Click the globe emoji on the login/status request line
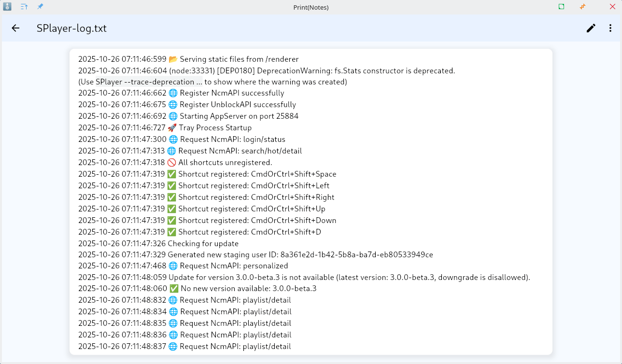622x364 pixels. [x=173, y=140]
